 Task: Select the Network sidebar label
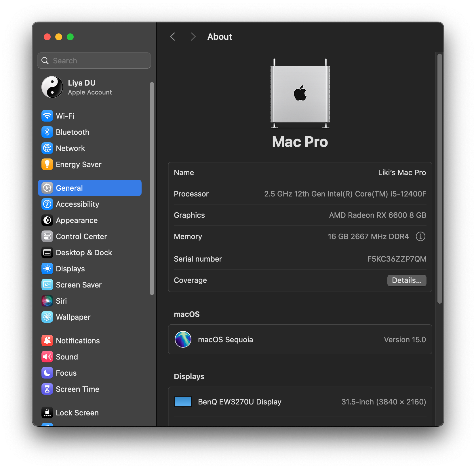(x=71, y=148)
